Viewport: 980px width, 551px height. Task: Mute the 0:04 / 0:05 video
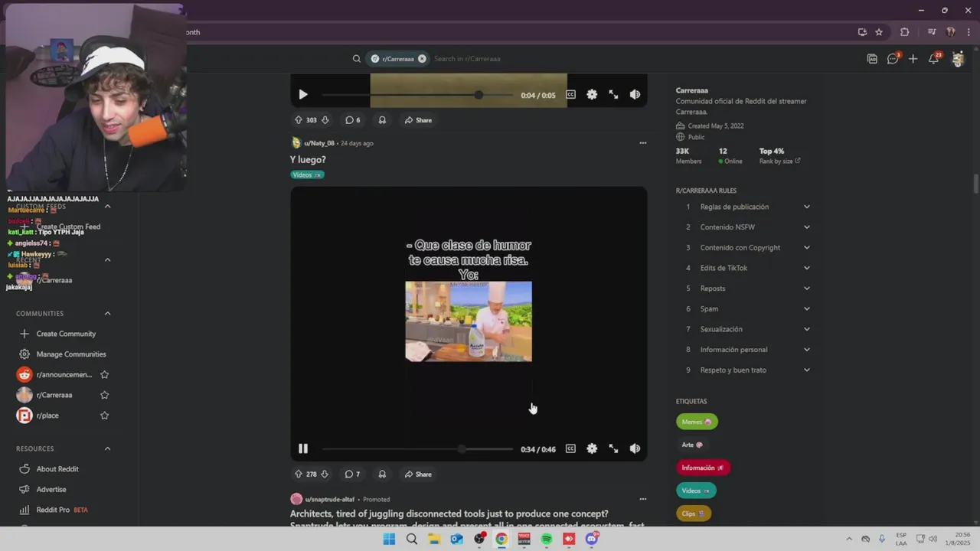[x=635, y=95]
